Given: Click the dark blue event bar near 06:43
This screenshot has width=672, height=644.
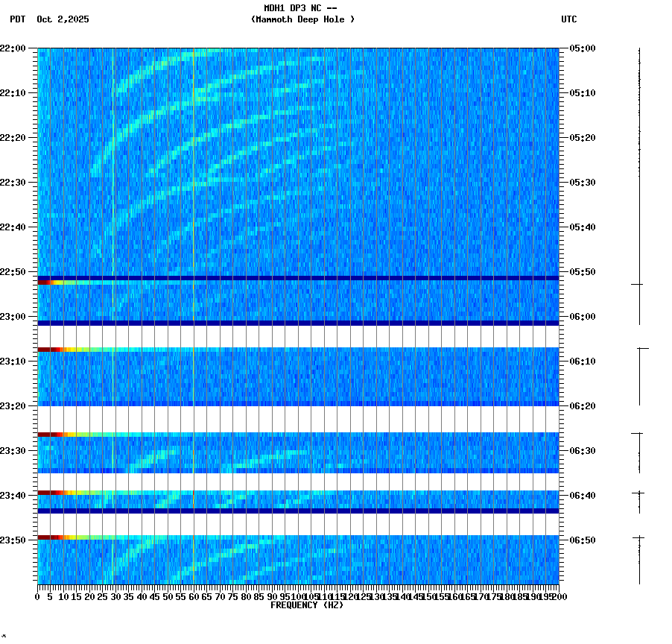Looking at the screenshot, I should click(298, 510).
